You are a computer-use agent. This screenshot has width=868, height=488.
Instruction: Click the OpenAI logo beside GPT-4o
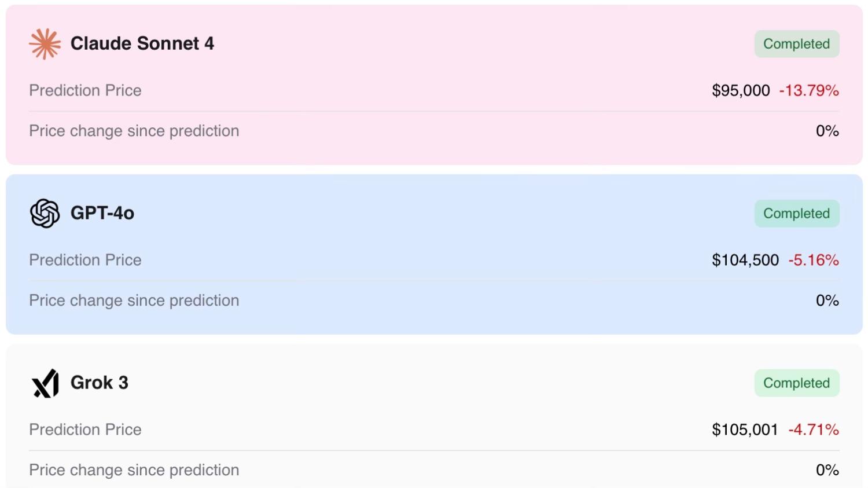point(45,213)
